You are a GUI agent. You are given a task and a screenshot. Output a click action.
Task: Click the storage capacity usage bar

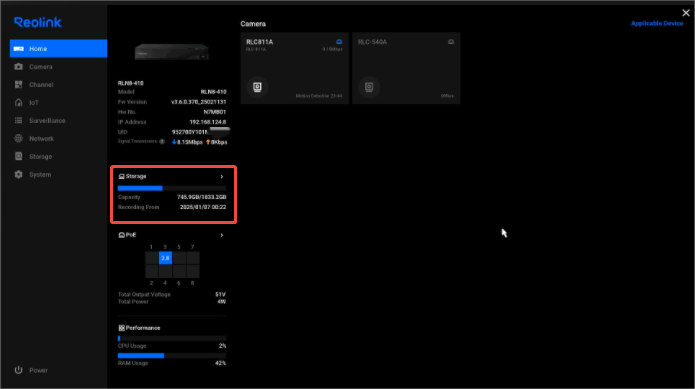(172, 188)
